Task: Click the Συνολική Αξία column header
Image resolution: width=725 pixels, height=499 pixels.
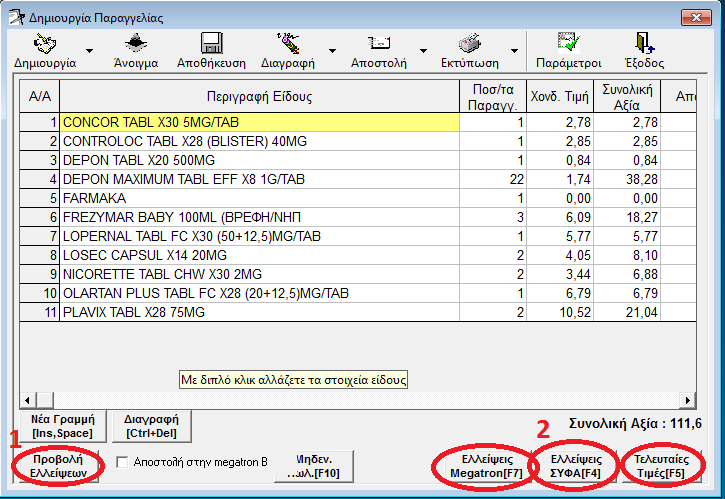Action: click(627, 96)
